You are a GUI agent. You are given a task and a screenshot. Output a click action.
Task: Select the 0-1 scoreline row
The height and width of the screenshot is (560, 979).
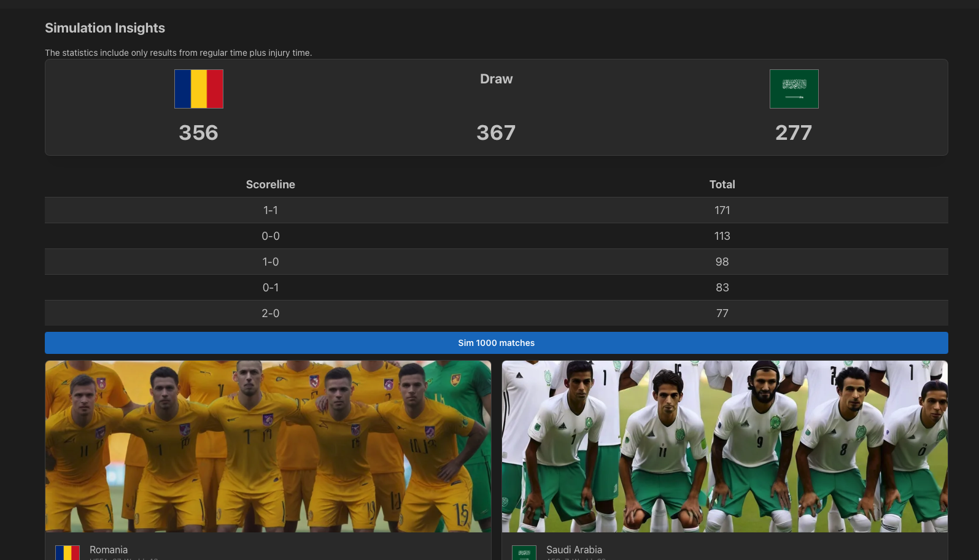click(x=496, y=288)
